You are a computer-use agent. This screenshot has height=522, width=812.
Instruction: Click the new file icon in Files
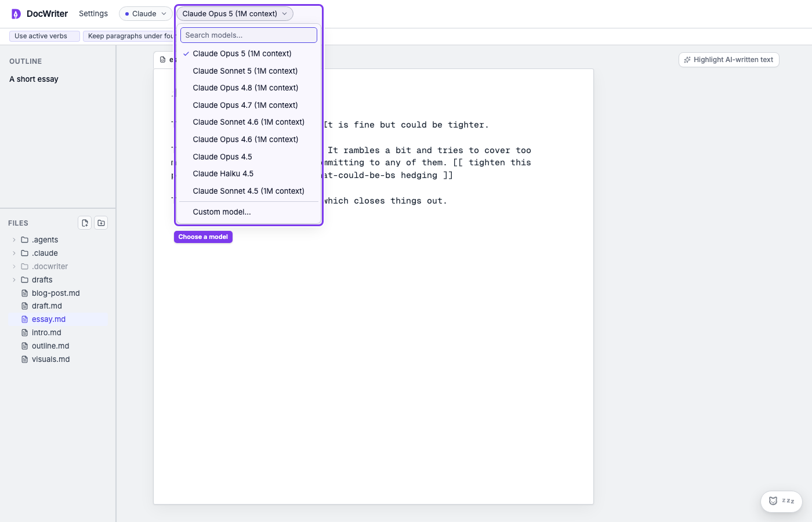85,223
